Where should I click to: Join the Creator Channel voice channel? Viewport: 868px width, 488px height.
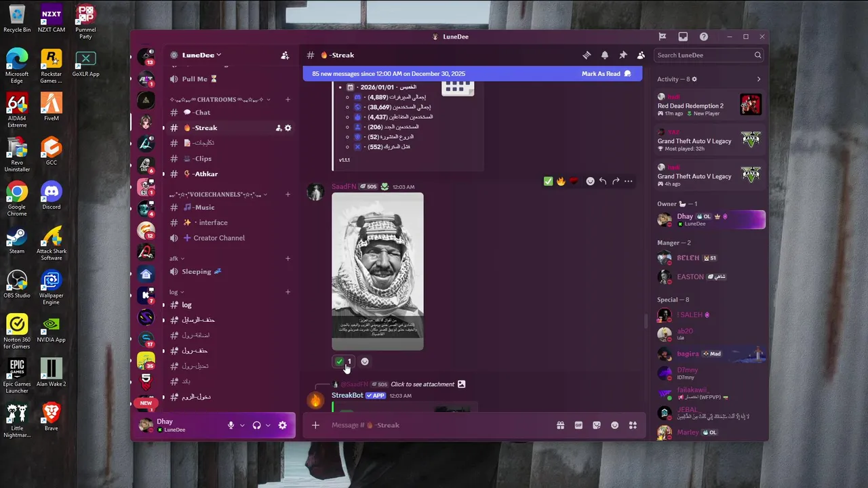coord(230,238)
